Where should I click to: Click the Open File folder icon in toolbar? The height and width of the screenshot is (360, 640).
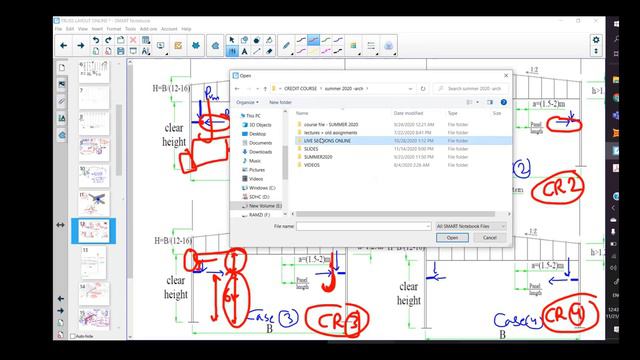(x=120, y=40)
